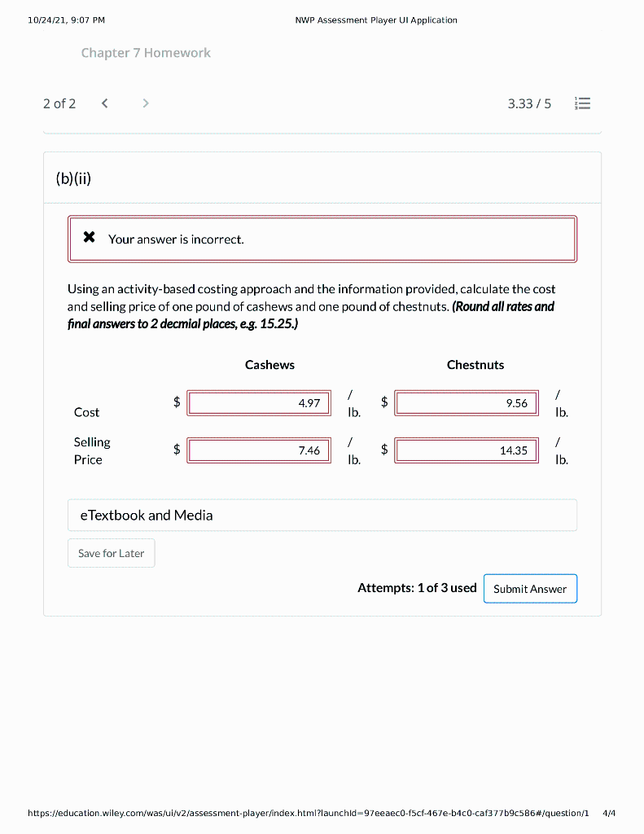Click the Save for Later button
644x834 pixels.
point(111,553)
